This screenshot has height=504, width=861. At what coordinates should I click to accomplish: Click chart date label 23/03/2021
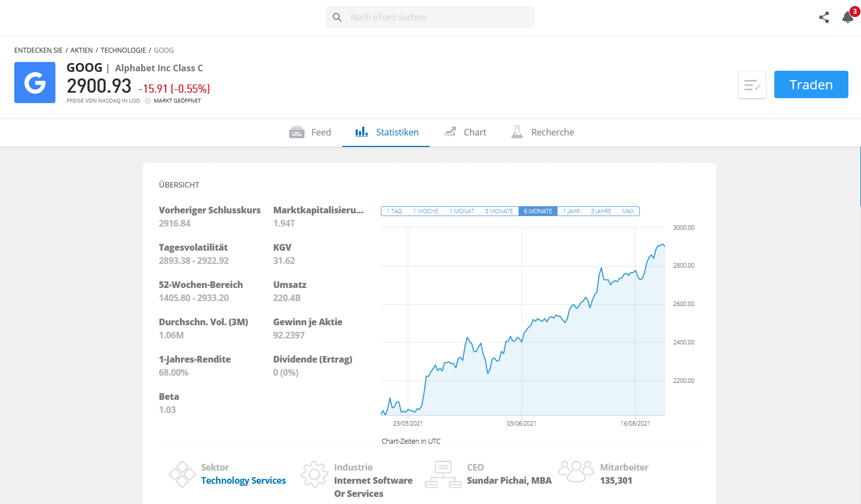(408, 423)
